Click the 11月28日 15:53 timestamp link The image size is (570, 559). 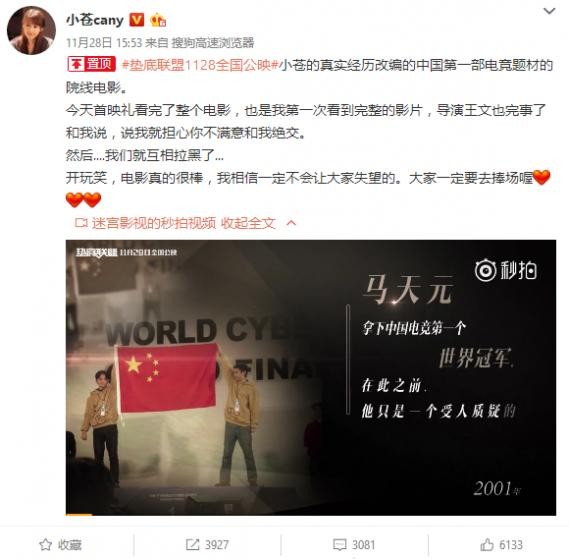104,43
